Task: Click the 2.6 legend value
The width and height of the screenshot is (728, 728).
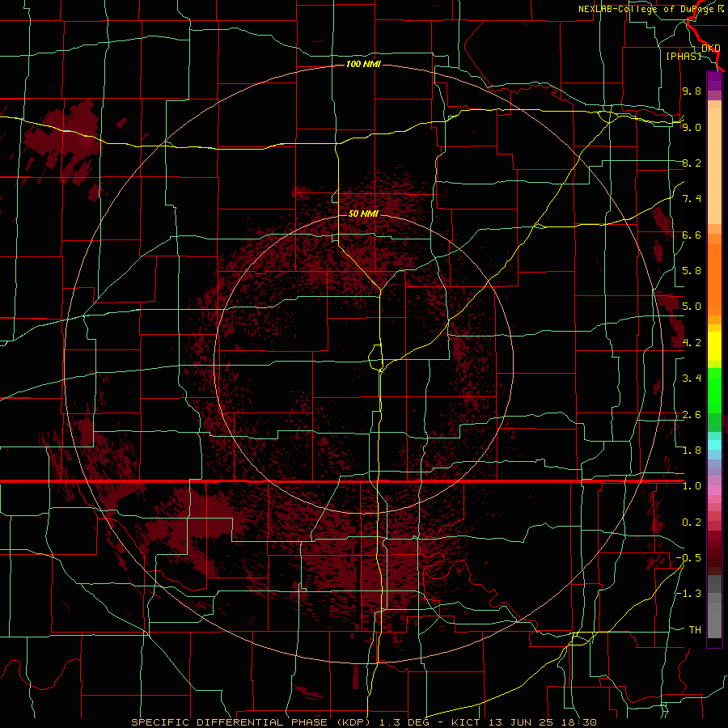Action: (692, 415)
